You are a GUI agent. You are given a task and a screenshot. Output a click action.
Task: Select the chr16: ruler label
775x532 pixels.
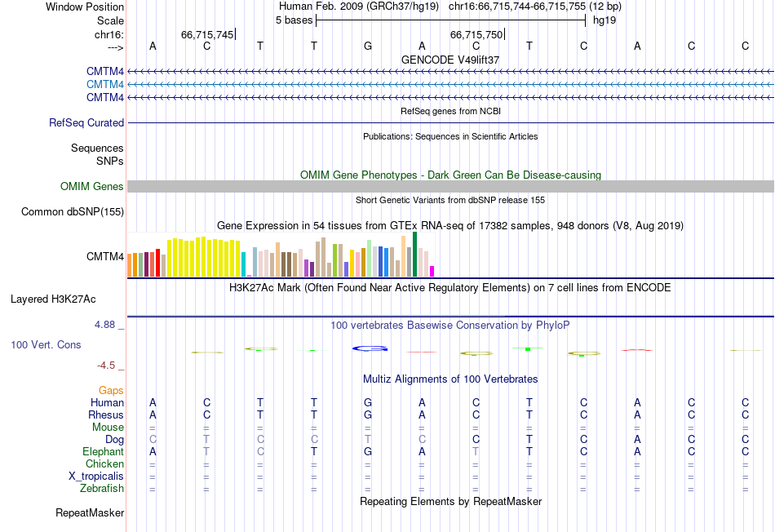[x=109, y=34]
